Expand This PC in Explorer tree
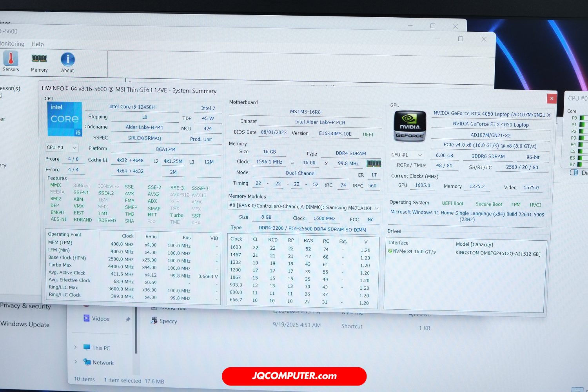Screen dimensions: 588x392 [75, 347]
